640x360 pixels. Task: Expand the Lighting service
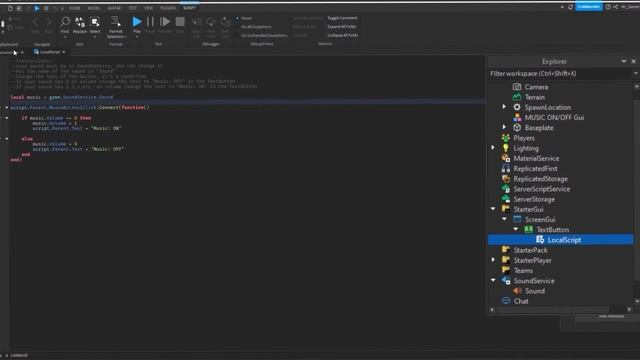(493, 148)
